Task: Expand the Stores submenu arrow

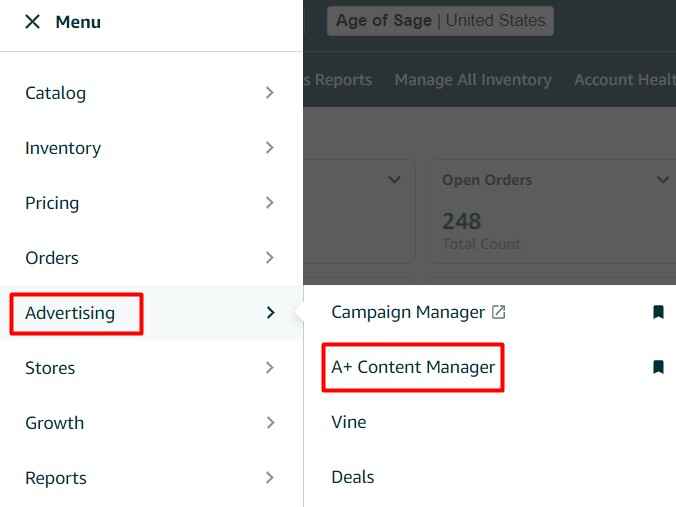Action: coord(270,368)
